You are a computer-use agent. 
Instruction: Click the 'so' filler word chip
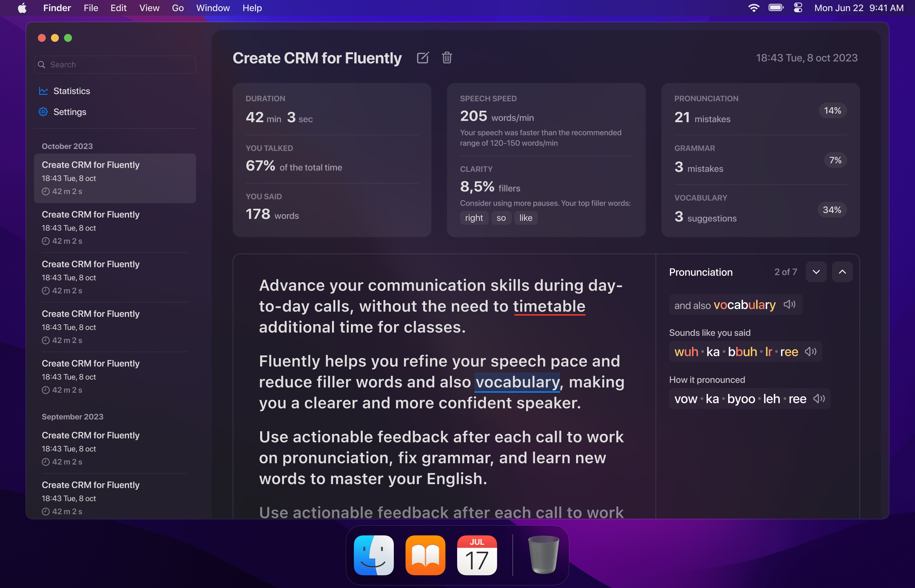tap(501, 218)
